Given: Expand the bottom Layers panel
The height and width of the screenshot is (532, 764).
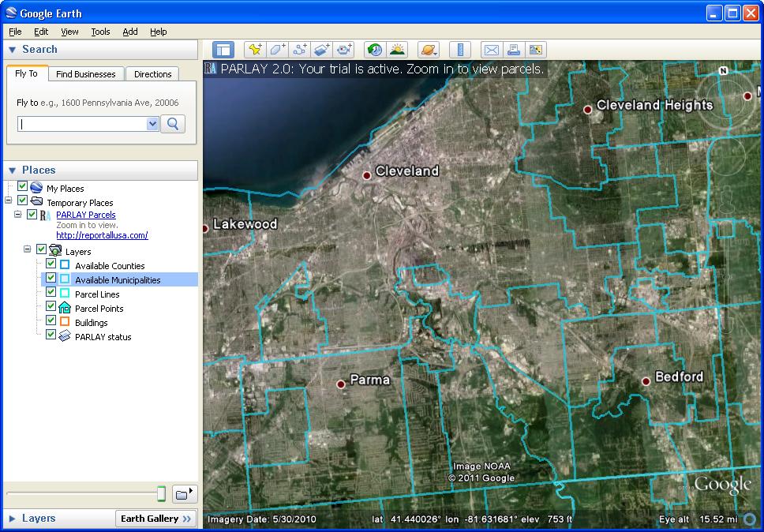Looking at the screenshot, I should (x=13, y=519).
